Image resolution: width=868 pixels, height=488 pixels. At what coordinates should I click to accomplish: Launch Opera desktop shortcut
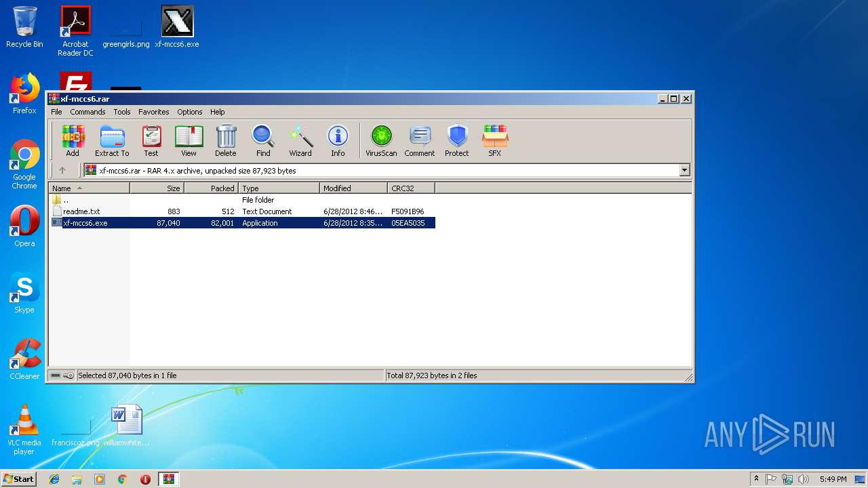pyautogui.click(x=24, y=226)
